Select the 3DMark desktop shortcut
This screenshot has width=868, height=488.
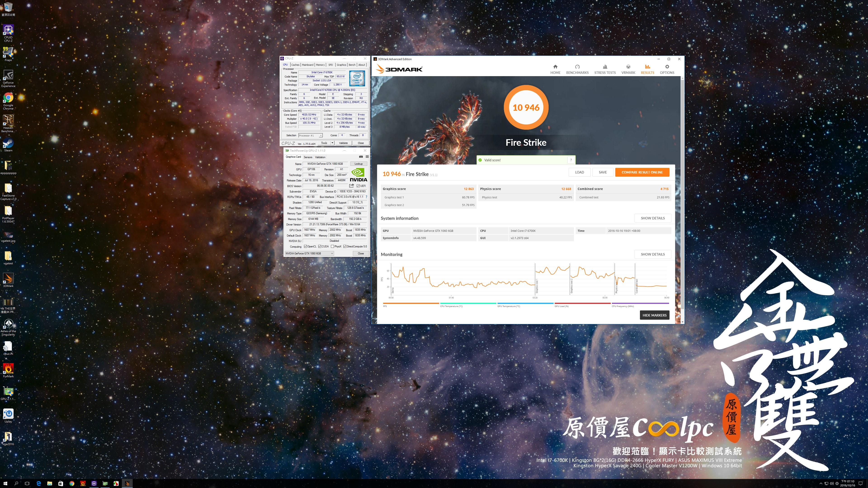[8, 280]
